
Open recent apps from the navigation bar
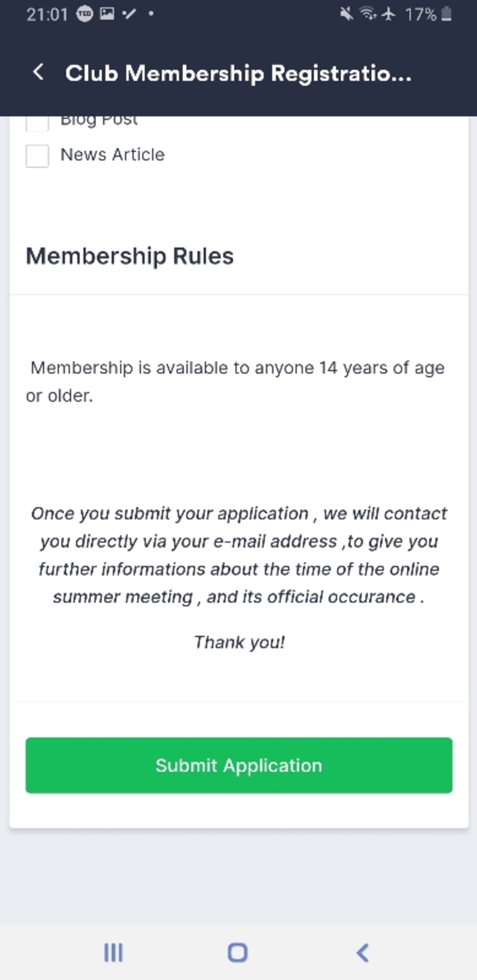pos(113,952)
